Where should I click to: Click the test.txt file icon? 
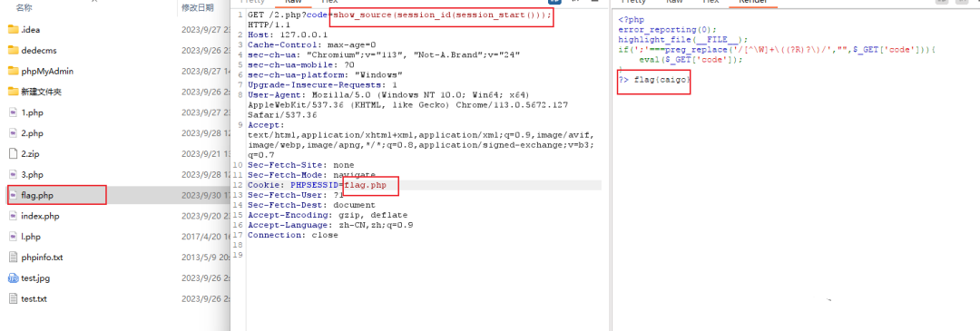pyautogui.click(x=13, y=298)
